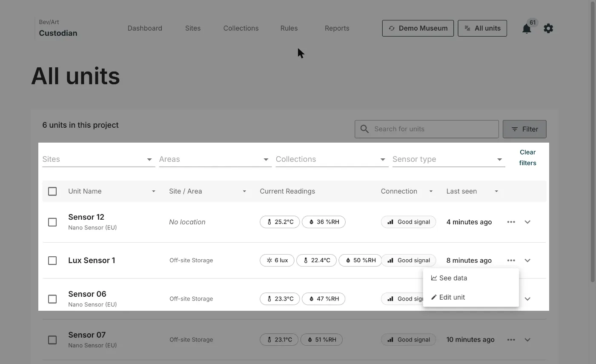The image size is (596, 364).
Task: Click the 50 %RH humidity chip
Action: click(x=360, y=260)
